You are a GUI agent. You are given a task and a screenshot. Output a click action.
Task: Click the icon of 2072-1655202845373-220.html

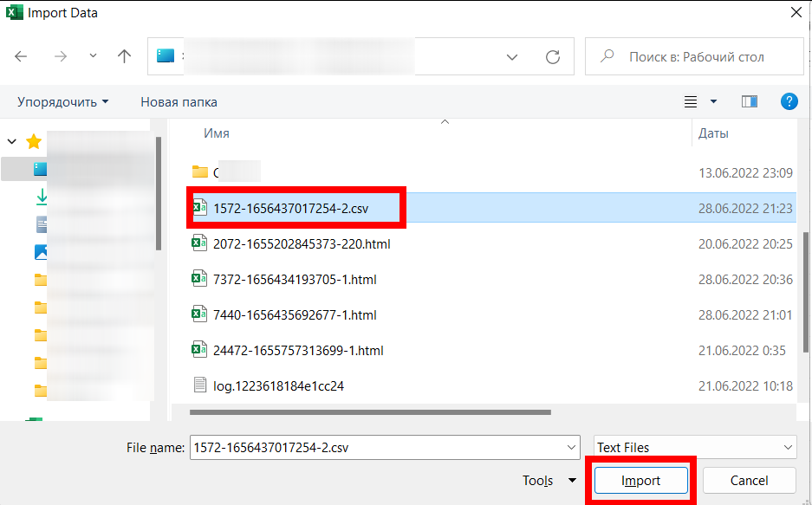(199, 243)
